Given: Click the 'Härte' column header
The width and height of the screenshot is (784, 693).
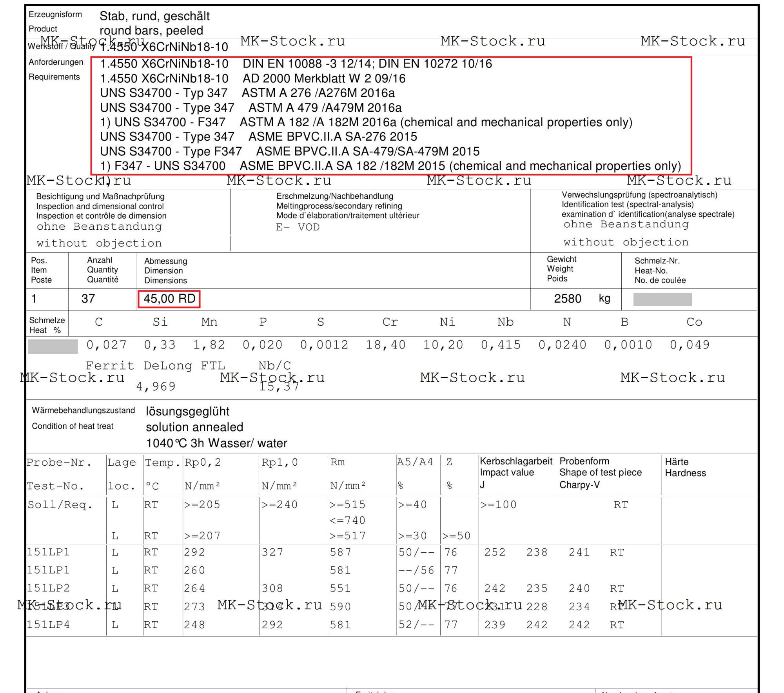Looking at the screenshot, I should point(677,462).
